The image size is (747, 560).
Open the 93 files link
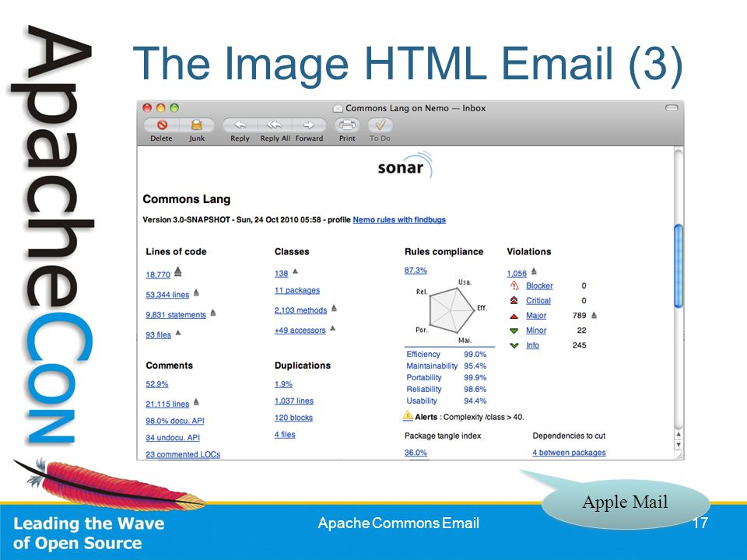[x=158, y=334]
